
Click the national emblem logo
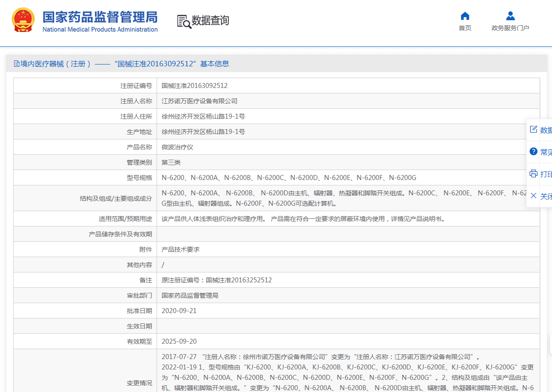[x=23, y=20]
